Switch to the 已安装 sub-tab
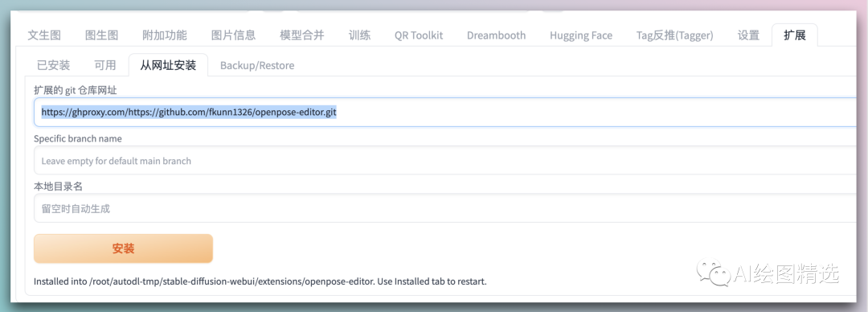 tap(54, 65)
